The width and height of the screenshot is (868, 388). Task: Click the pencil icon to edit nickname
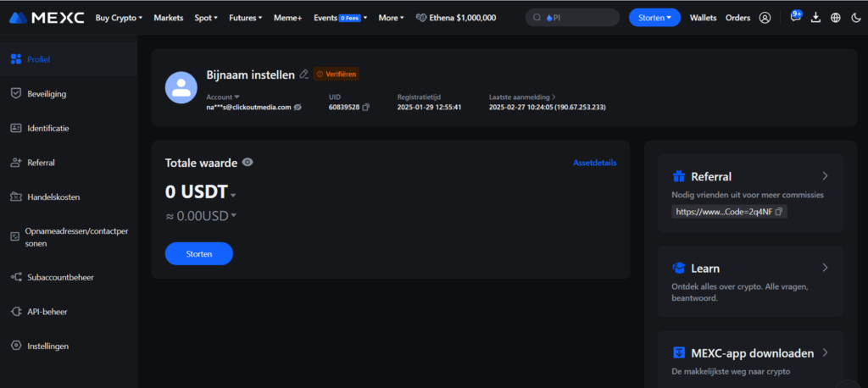click(303, 75)
